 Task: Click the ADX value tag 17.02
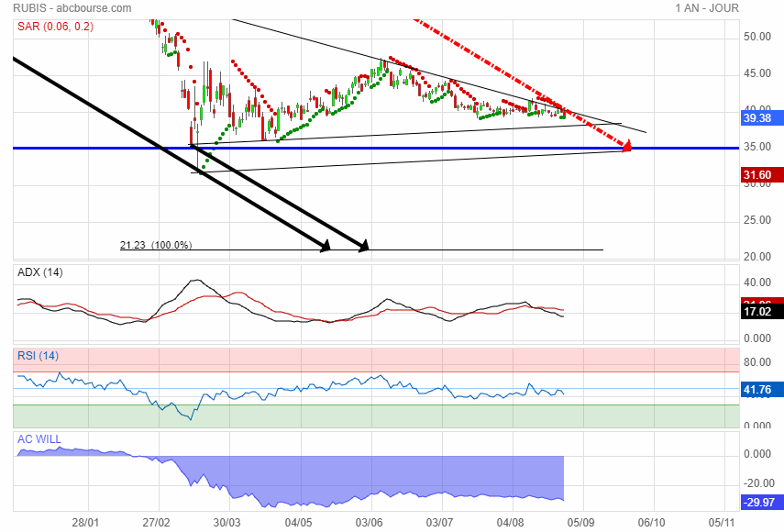click(x=761, y=312)
